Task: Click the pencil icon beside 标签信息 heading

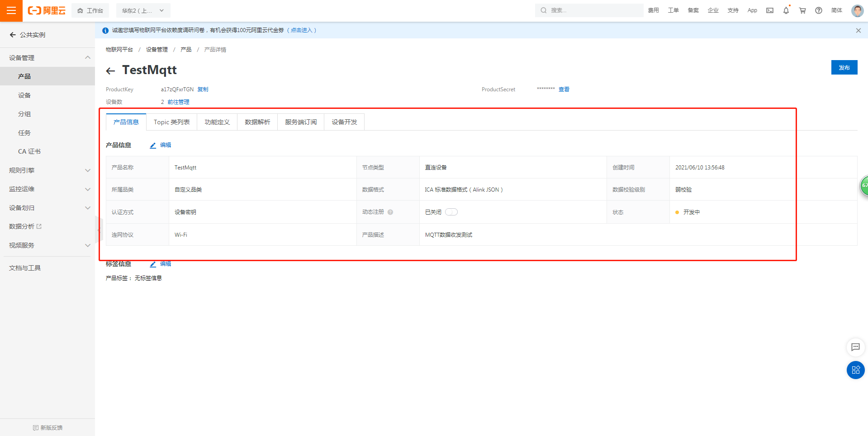Action: [153, 264]
